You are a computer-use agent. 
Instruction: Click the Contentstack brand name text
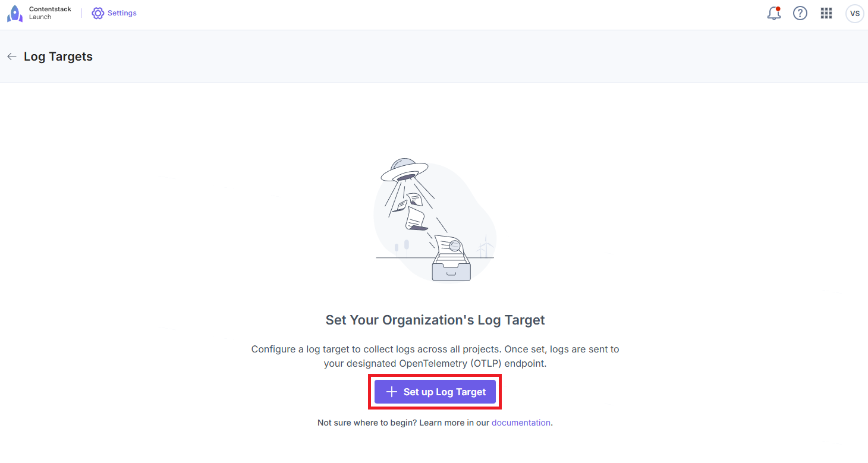coord(50,9)
